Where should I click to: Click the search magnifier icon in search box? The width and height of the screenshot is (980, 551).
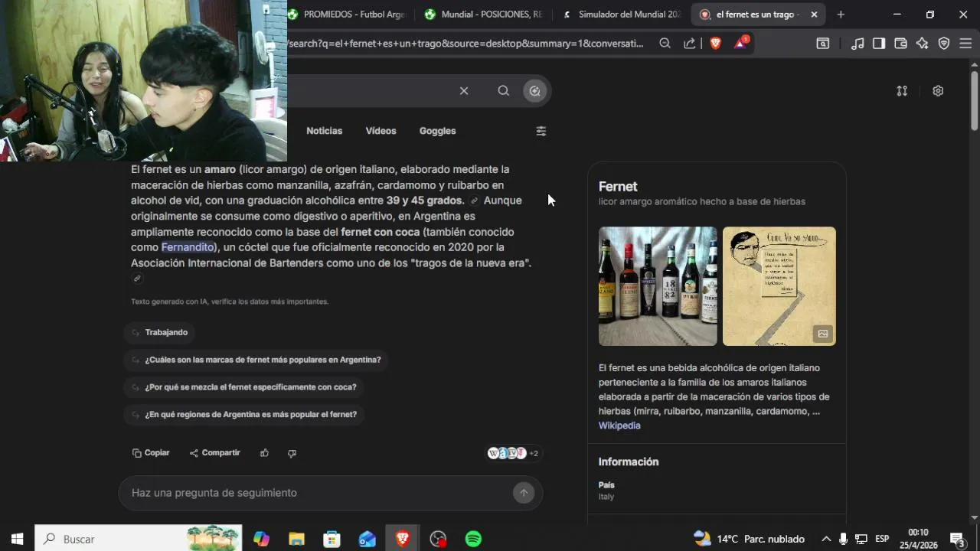[x=503, y=90]
